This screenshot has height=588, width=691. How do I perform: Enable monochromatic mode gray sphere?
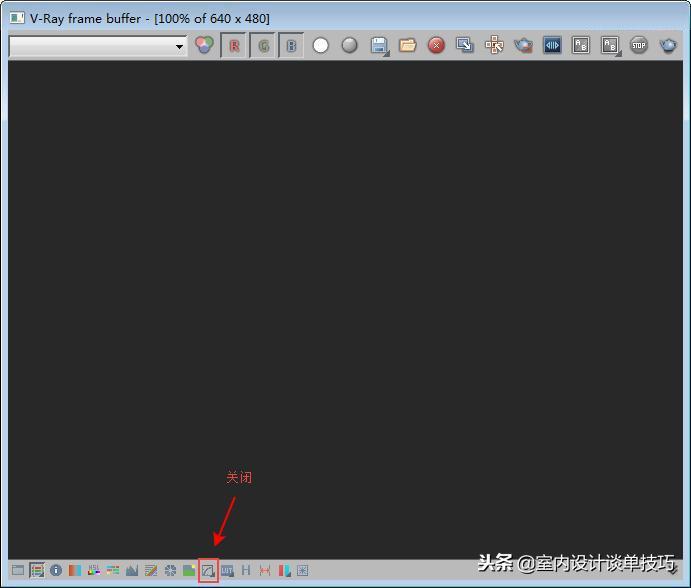tap(349, 45)
